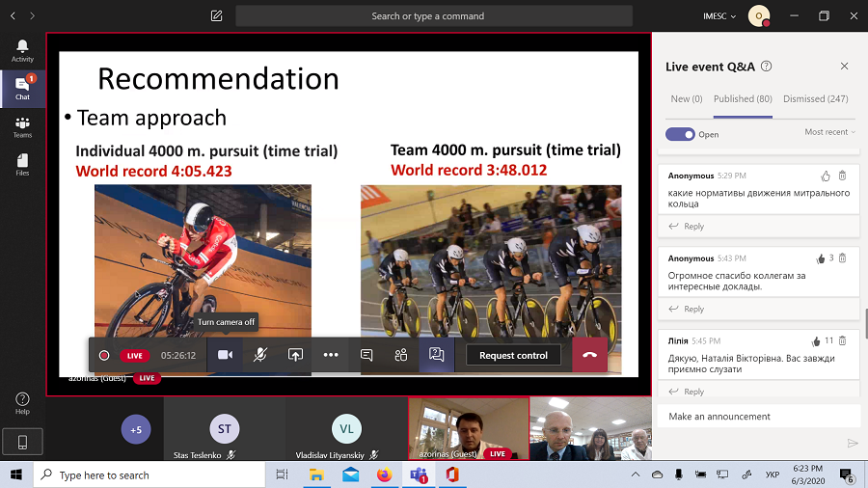Open the Help menu
Screen dimensions: 868x488
[x=22, y=403]
